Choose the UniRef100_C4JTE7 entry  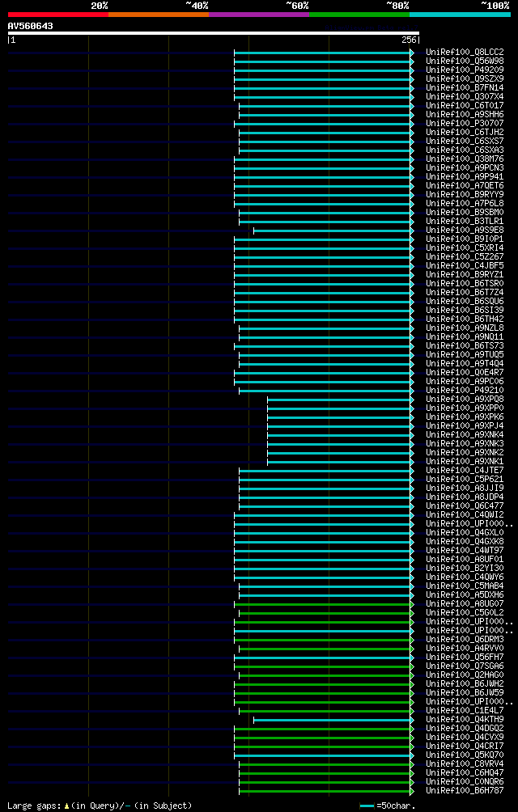(x=465, y=470)
